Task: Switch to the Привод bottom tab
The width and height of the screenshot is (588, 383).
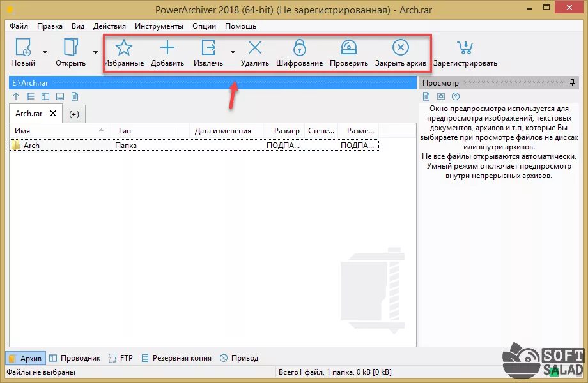Action: [239, 358]
